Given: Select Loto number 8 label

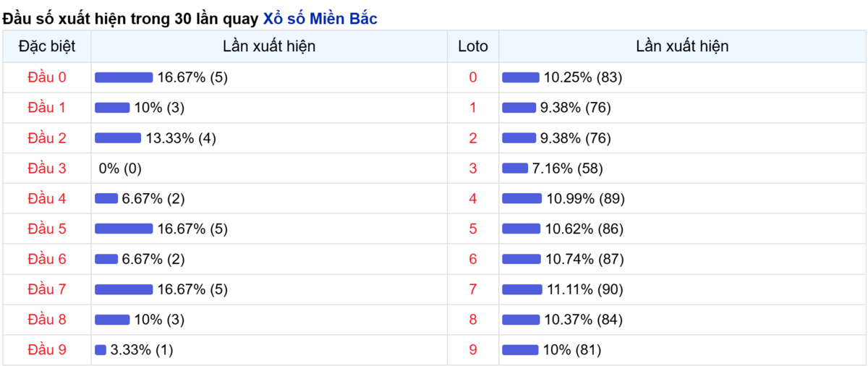Looking at the screenshot, I should [473, 320].
